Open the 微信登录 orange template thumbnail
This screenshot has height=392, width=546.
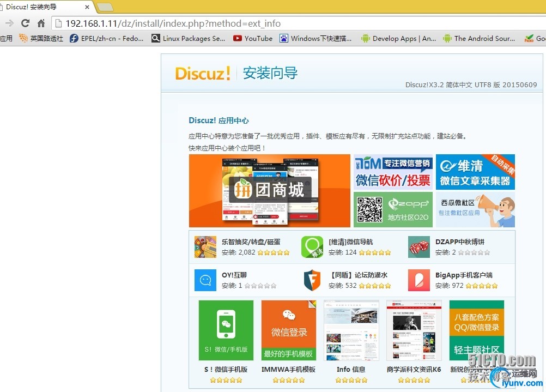289,330
